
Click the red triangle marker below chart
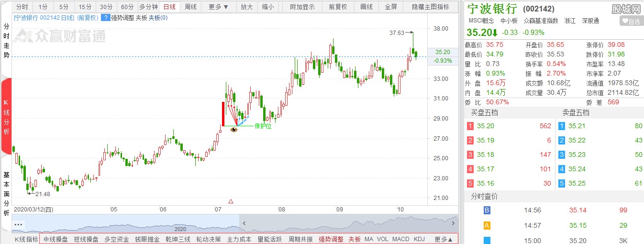coord(231,201)
